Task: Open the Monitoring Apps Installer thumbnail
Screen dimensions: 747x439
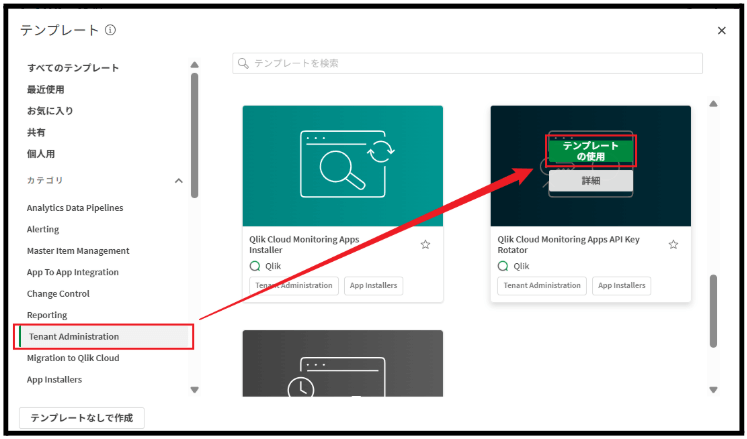Action: click(x=342, y=165)
